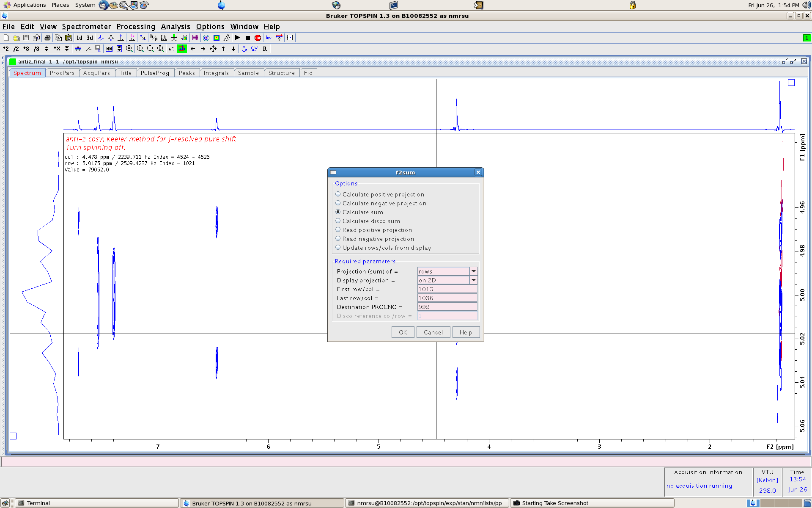
Task: Click the Destination PROCNO input field
Action: (x=447, y=307)
